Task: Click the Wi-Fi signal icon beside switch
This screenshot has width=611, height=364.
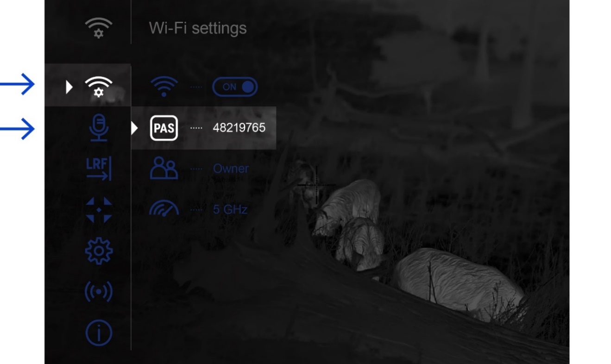Action: (164, 87)
